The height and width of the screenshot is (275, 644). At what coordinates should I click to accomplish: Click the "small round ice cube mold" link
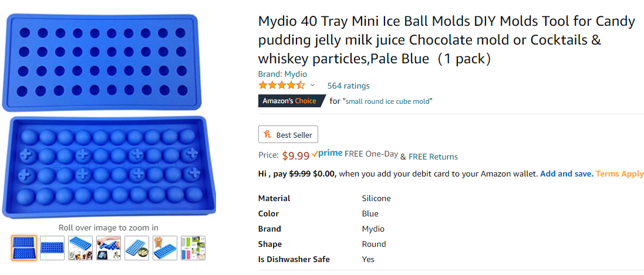(x=387, y=101)
